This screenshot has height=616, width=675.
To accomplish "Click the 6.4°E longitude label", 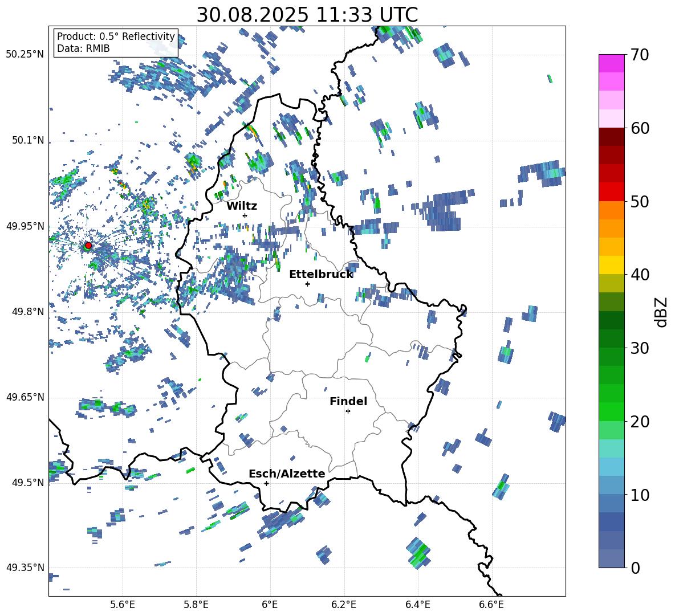I will tap(417, 605).
